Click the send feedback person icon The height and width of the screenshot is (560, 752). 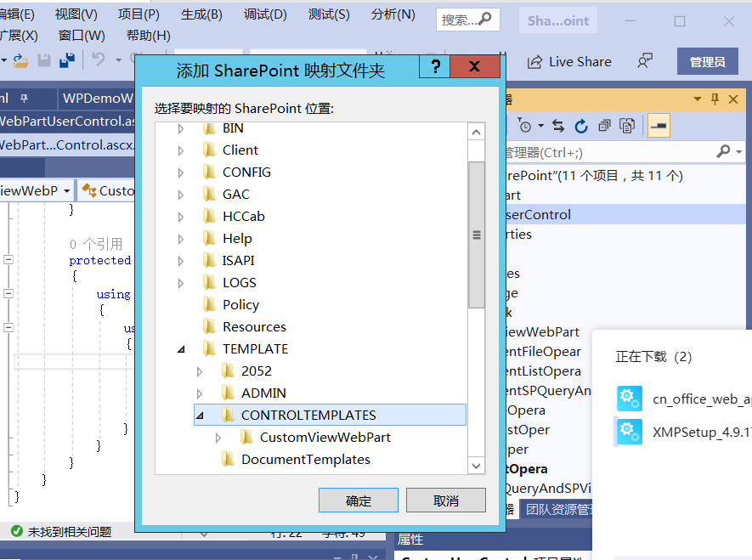click(x=645, y=61)
